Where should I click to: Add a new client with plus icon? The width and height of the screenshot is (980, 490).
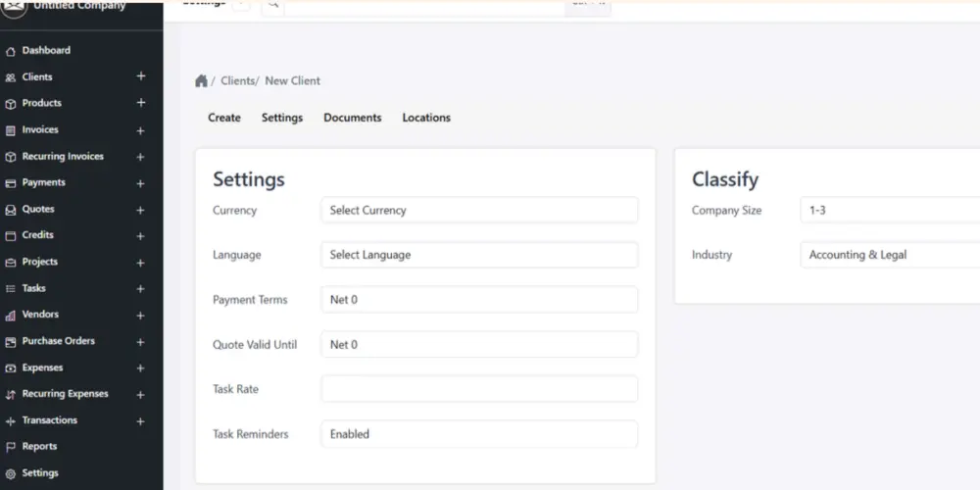(140, 75)
